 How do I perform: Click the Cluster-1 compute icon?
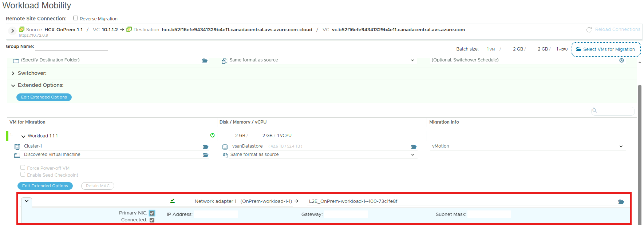click(x=17, y=147)
